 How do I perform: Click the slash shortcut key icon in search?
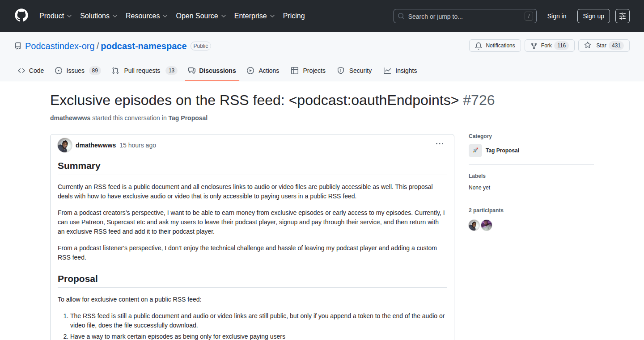[x=529, y=16]
